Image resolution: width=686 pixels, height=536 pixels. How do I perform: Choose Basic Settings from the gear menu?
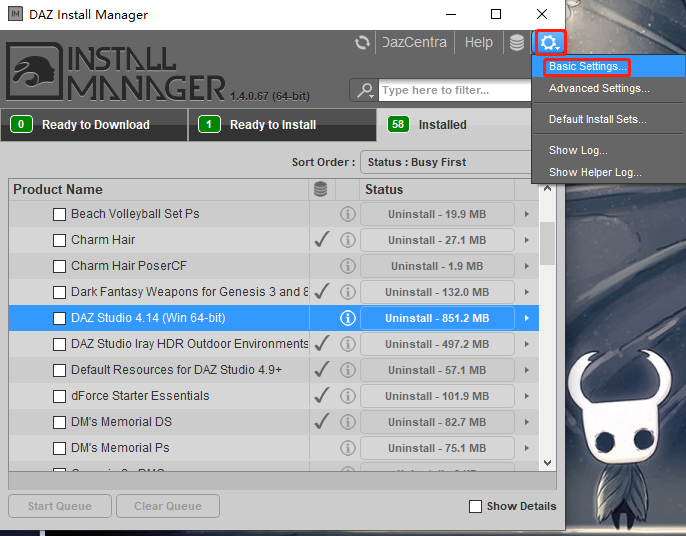[608, 67]
